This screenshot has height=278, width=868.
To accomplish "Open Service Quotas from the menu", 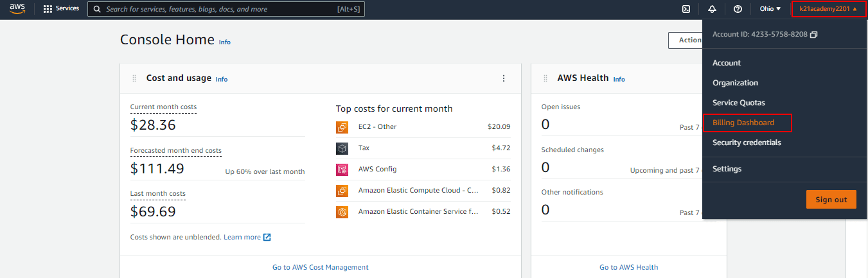I will [739, 103].
